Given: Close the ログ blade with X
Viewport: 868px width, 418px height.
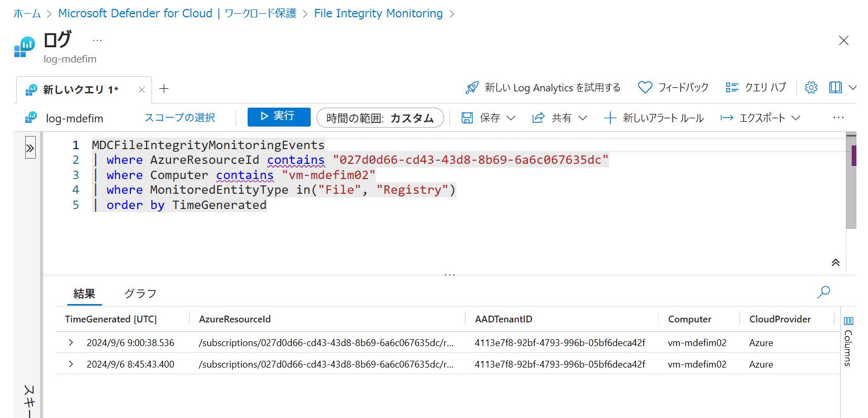Looking at the screenshot, I should tap(844, 40).
